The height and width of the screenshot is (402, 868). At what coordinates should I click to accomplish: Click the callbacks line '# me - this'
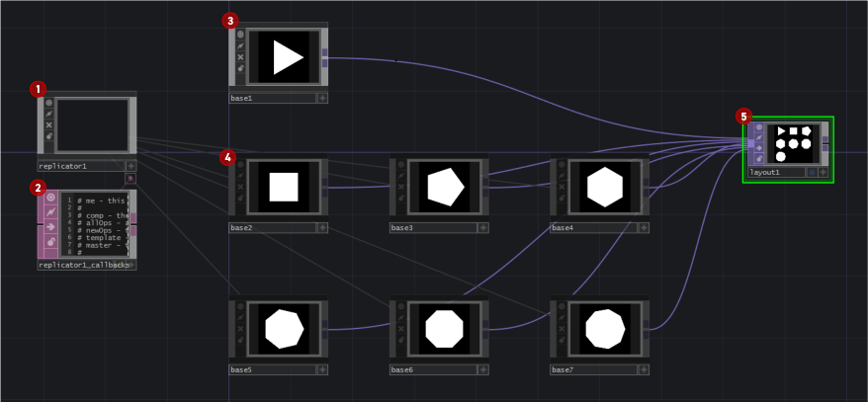coord(103,201)
